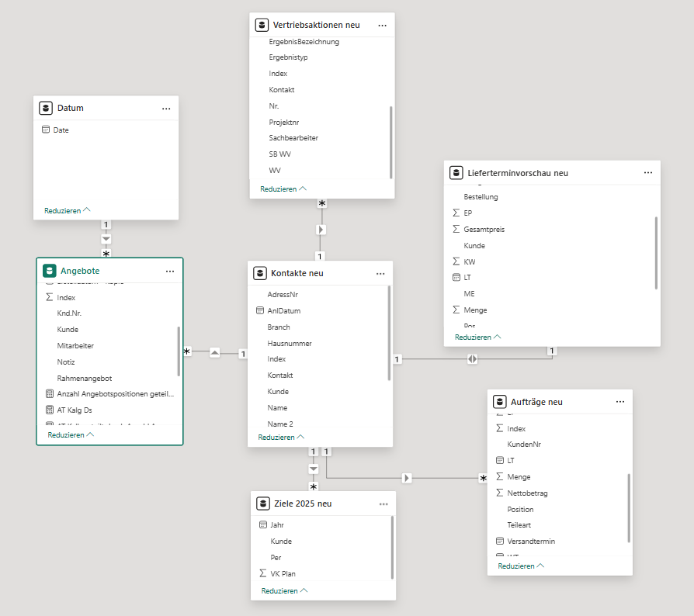The height and width of the screenshot is (616, 694).
Task: Select the Nettobetrag field in Aufträge neu
Action: coord(527,493)
